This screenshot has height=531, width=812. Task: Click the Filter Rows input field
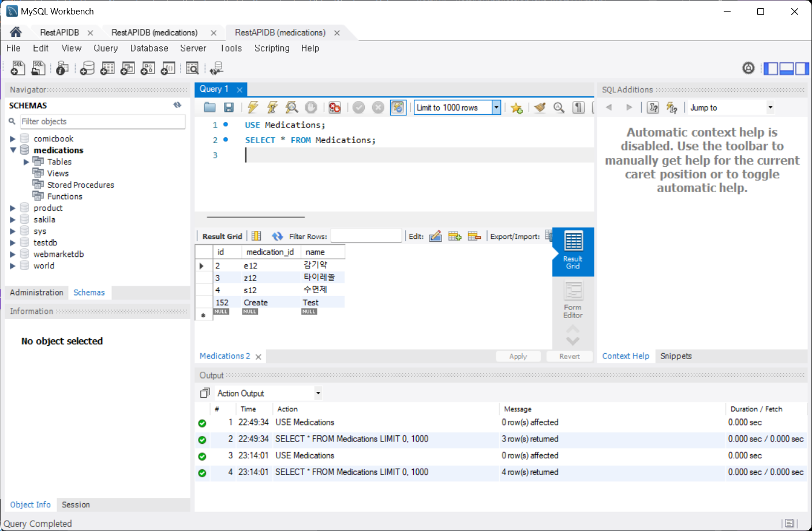tap(366, 236)
